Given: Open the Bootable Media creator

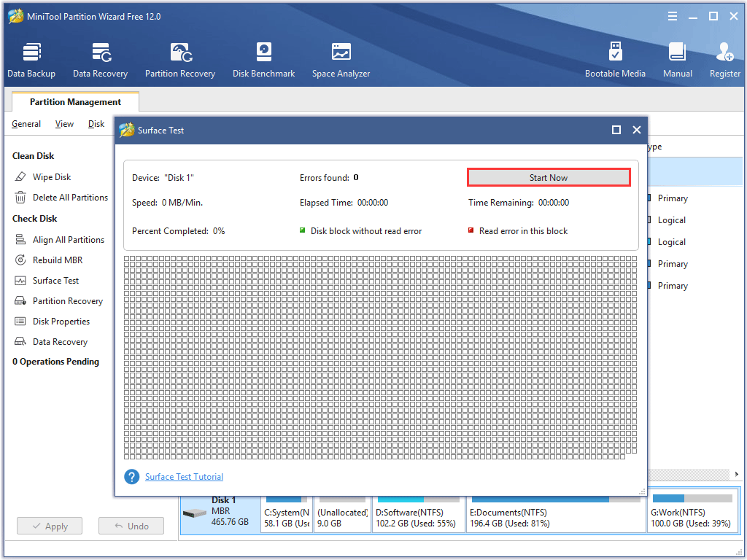Looking at the screenshot, I should pos(616,58).
